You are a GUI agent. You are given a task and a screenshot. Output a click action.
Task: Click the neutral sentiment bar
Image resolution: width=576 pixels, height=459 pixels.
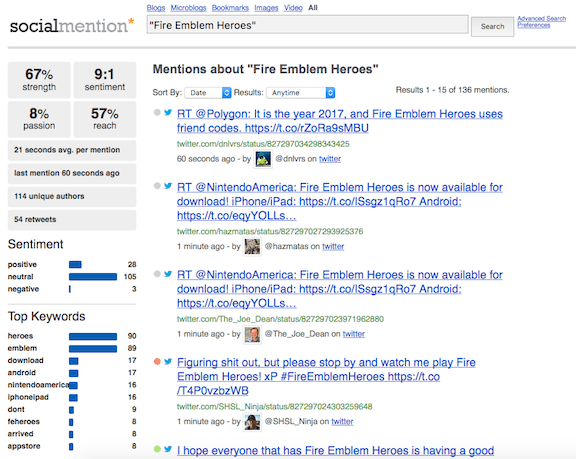pos(93,277)
